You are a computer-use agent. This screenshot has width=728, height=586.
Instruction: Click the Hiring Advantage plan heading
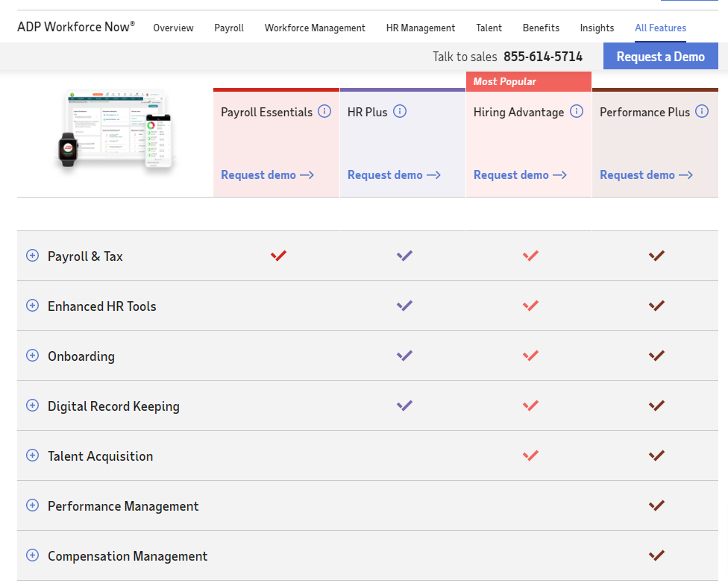point(518,113)
